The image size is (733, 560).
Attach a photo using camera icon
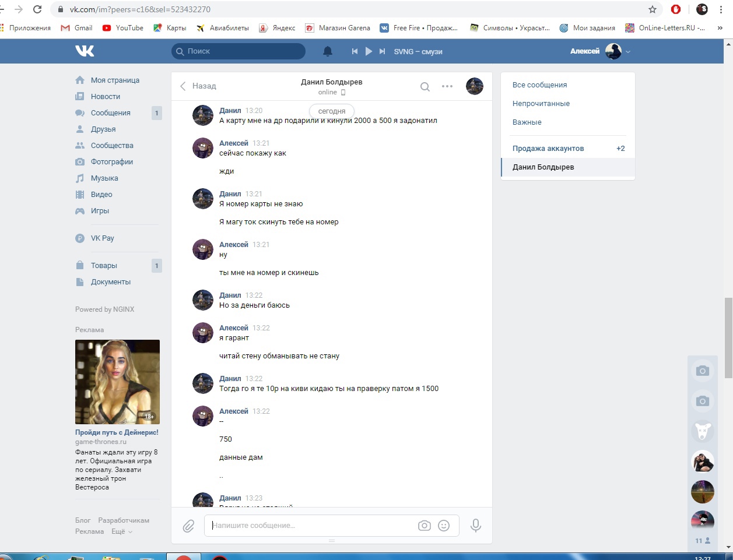(425, 526)
